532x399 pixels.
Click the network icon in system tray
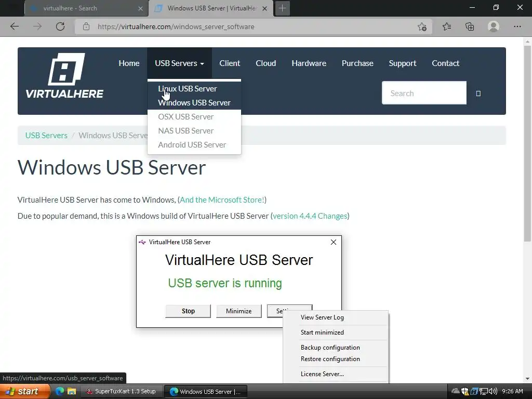(484, 391)
